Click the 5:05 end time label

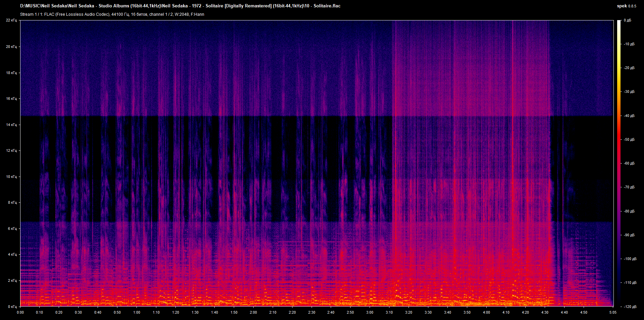[x=613, y=312]
